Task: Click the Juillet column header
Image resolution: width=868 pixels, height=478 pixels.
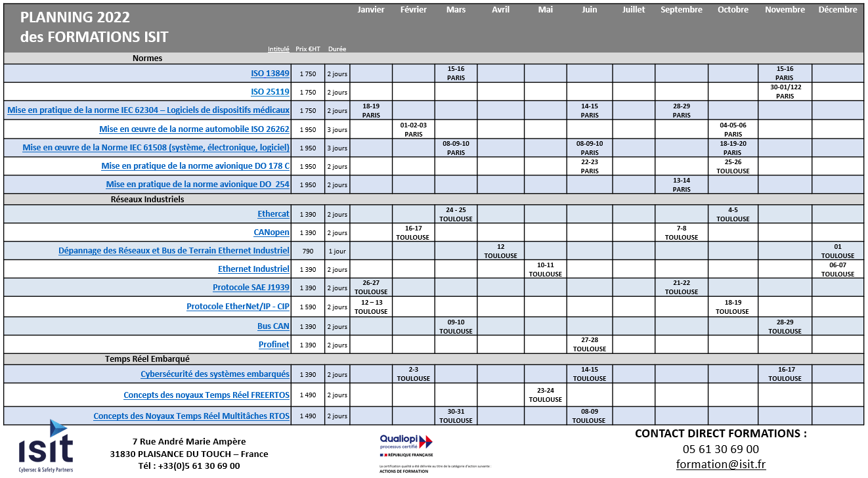Action: pyautogui.click(x=633, y=10)
